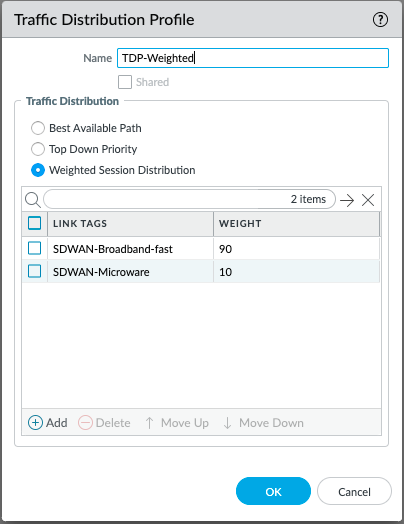Check the select-all header checkbox

pos(34,223)
